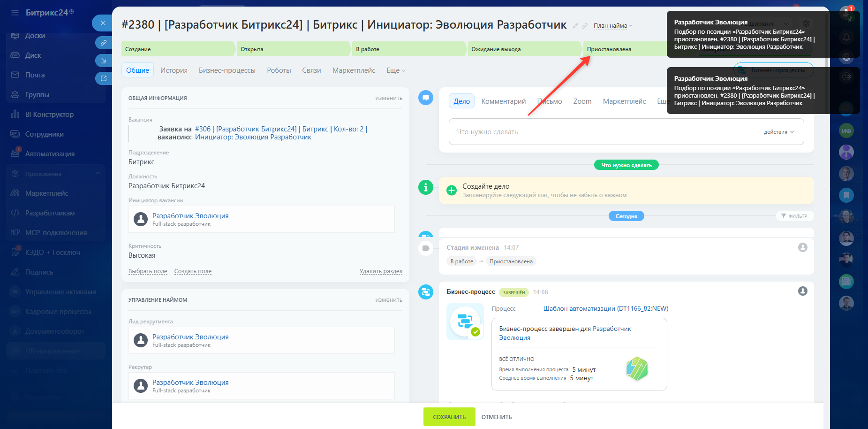Open ИФ avatar in the right panel
Image resolution: width=868 pixels, height=429 pixels.
point(846,131)
